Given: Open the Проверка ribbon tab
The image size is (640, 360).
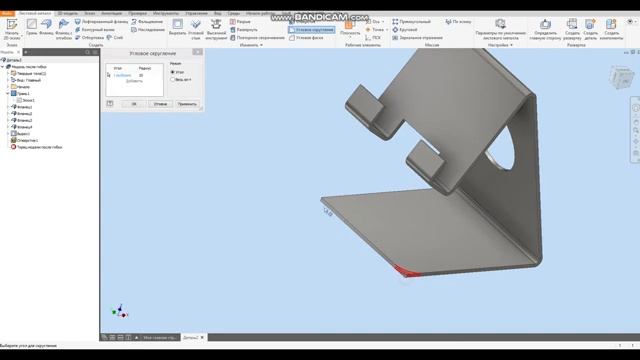Looking at the screenshot, I should (x=138, y=13).
